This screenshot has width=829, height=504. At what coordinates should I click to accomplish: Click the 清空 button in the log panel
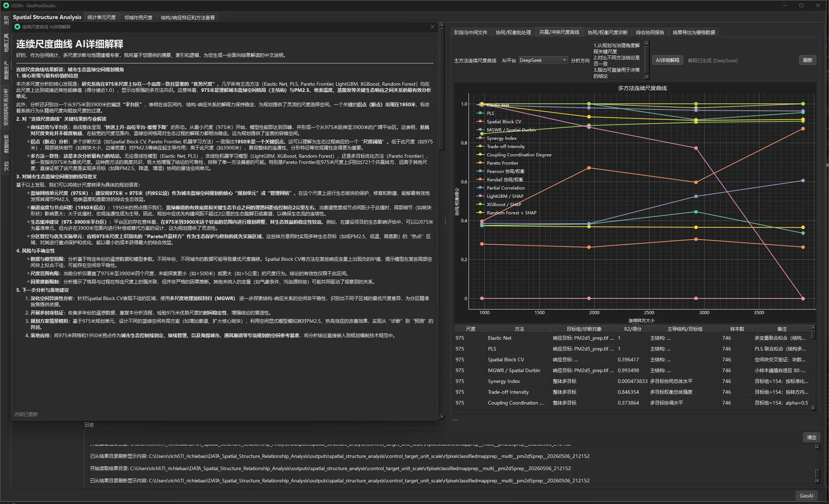[x=811, y=438]
